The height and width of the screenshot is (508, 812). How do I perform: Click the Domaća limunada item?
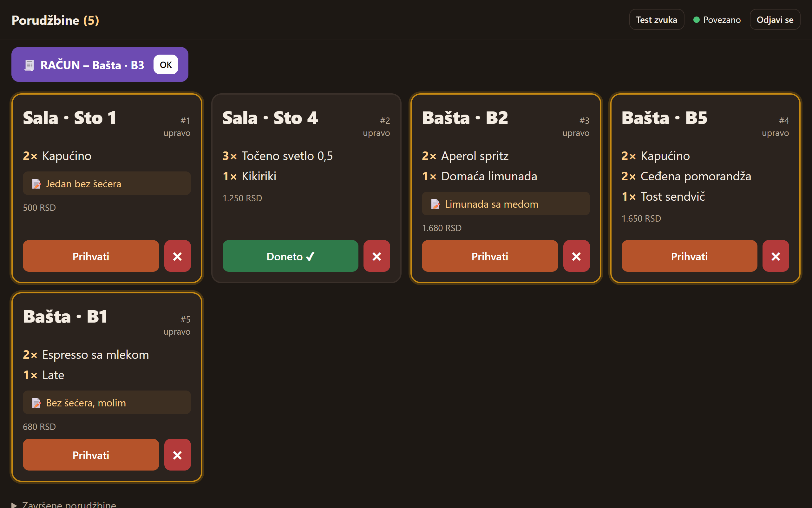pyautogui.click(x=489, y=176)
